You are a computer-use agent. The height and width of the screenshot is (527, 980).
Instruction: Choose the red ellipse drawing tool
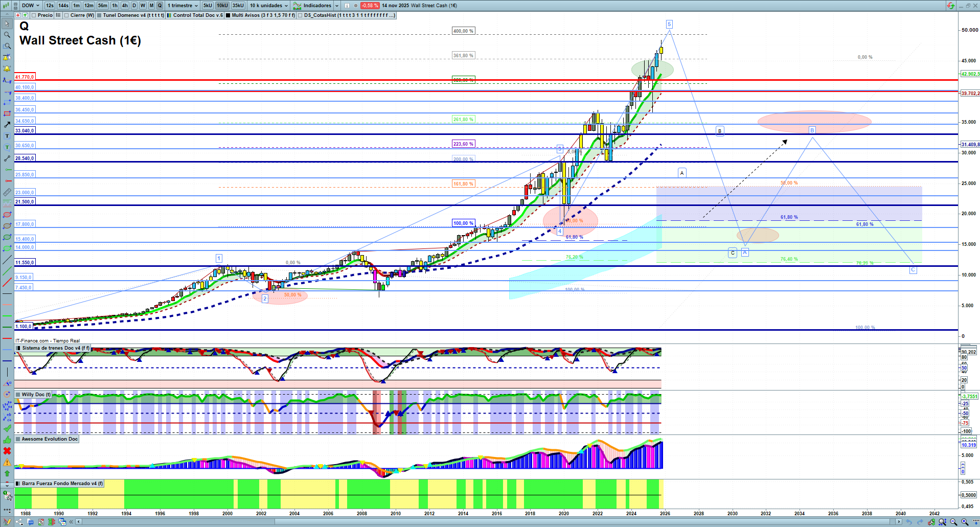(x=7, y=215)
